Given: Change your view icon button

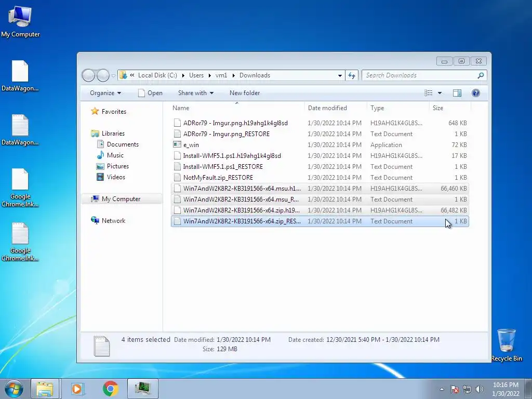Looking at the screenshot, I should click(x=429, y=93).
